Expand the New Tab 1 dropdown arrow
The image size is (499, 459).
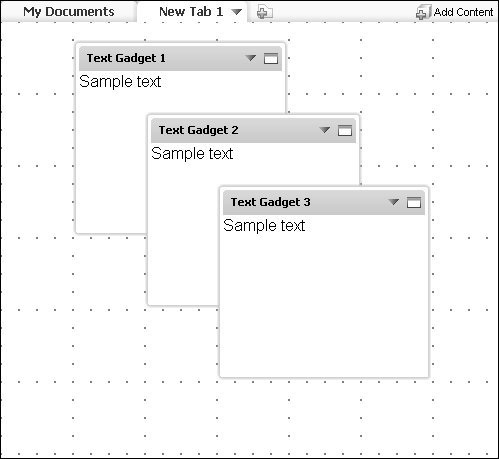[236, 12]
